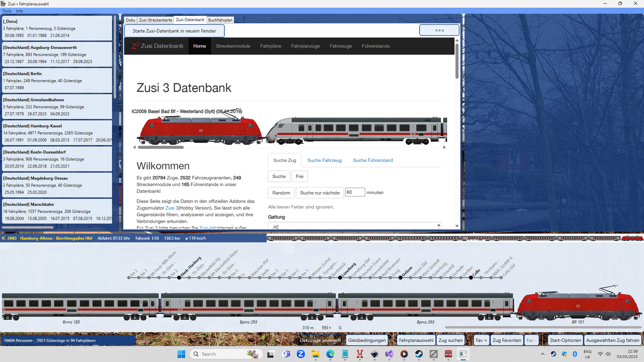Click the Ausgewählten Zug fahren button

[613, 340]
